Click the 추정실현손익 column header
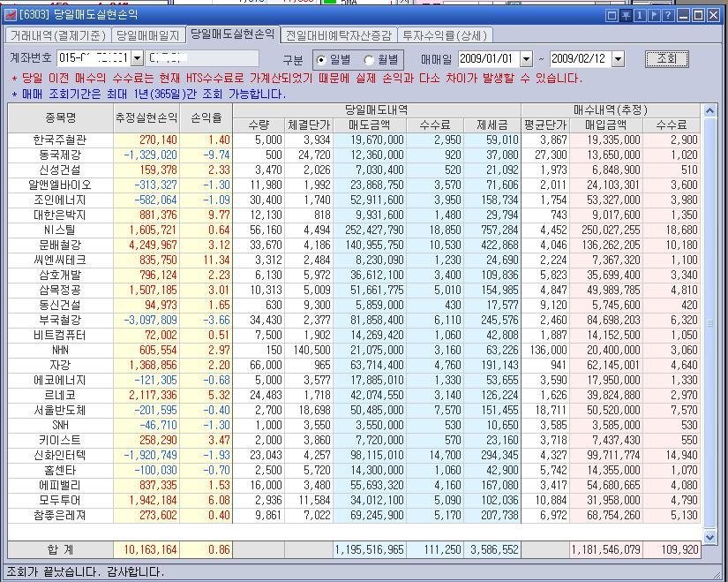The image size is (728, 582). [x=146, y=117]
